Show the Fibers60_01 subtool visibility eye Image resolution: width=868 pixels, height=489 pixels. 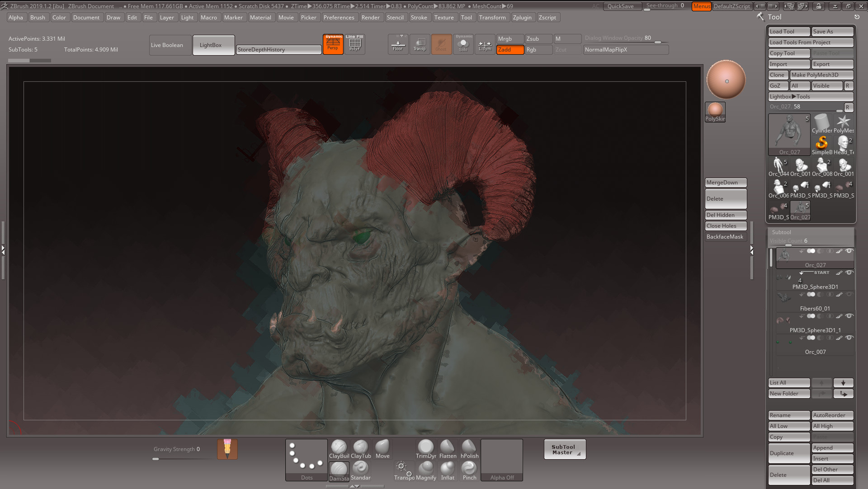(x=849, y=294)
